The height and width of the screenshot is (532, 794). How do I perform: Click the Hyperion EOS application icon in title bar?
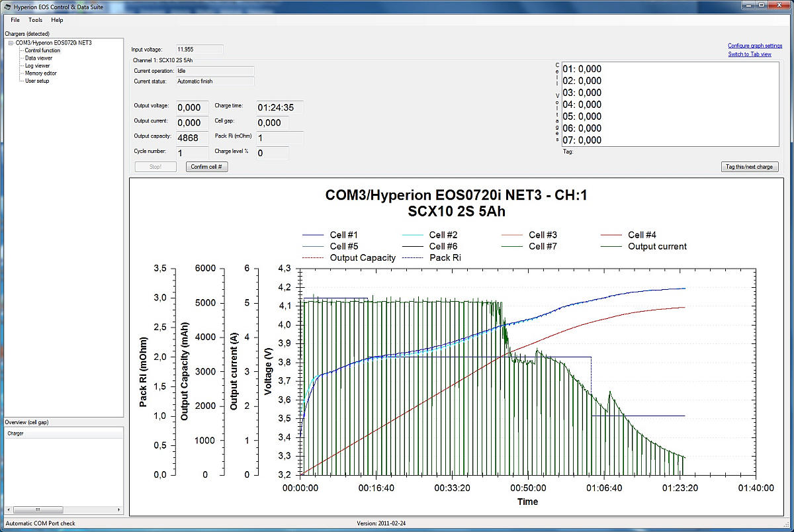pos(7,6)
